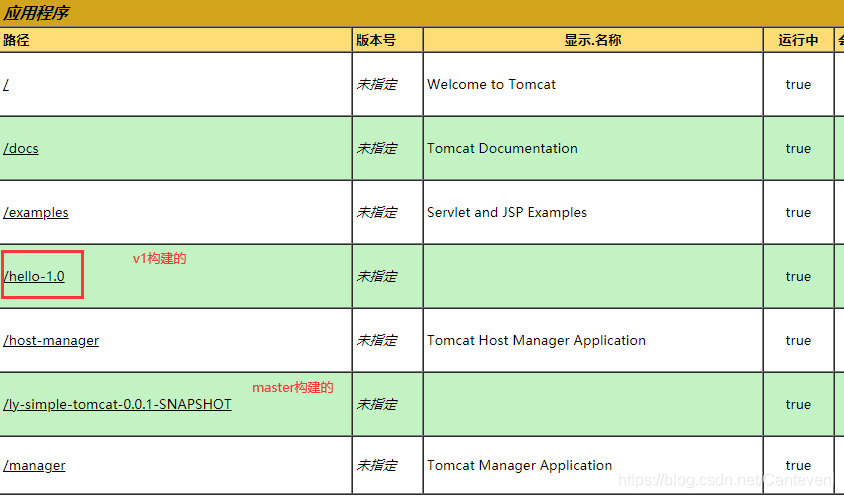Select the 未指定 version in the /examples row
The width and height of the screenshot is (844, 498).
click(x=377, y=213)
